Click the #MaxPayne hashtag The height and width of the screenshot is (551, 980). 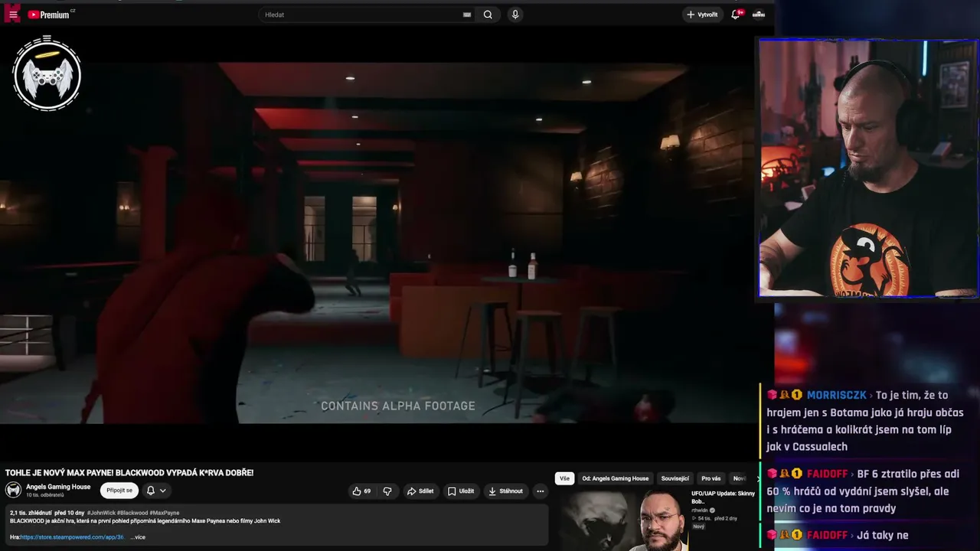click(165, 513)
